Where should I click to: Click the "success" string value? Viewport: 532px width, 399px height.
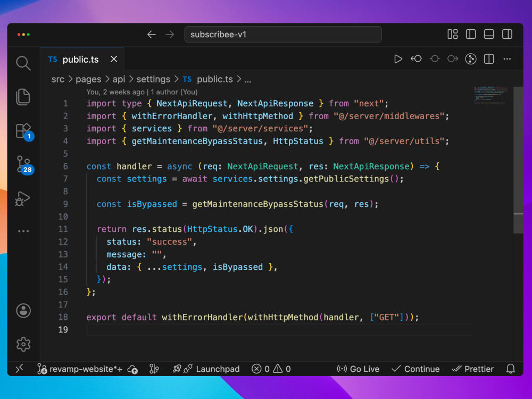pos(169,242)
